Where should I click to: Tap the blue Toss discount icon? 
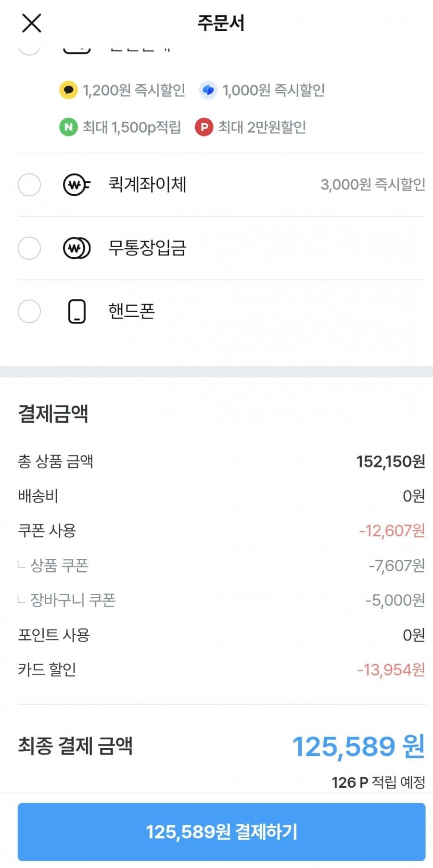(x=208, y=90)
